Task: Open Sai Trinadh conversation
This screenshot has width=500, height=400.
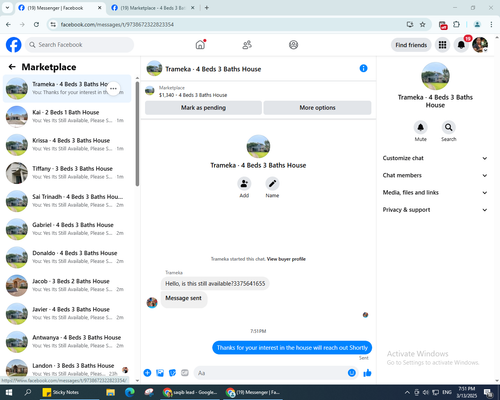Action: click(67, 201)
